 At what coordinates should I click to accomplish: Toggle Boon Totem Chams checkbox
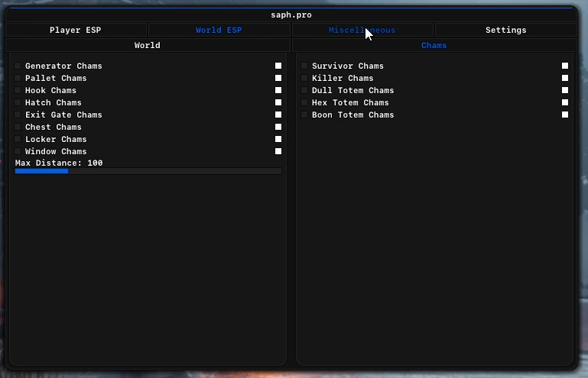(304, 115)
